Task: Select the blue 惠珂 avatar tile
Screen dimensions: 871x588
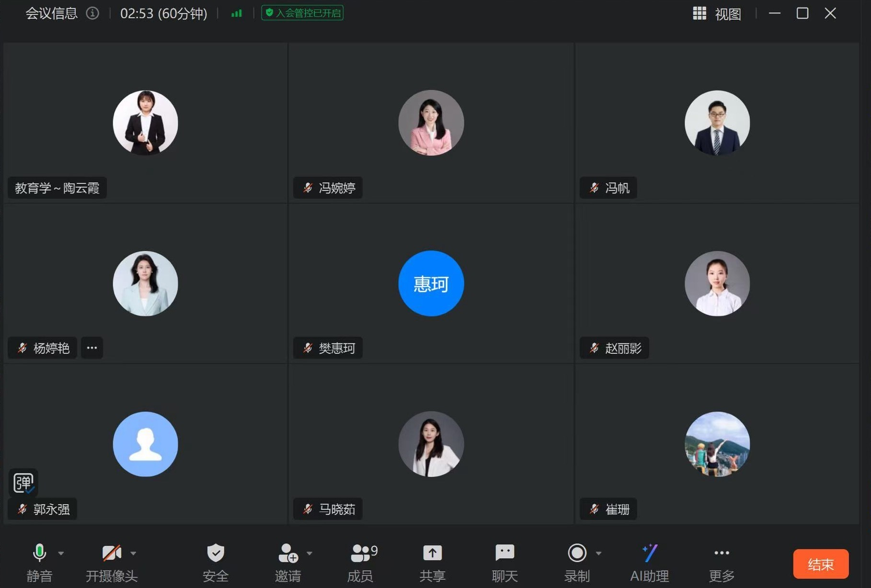Action: (431, 283)
